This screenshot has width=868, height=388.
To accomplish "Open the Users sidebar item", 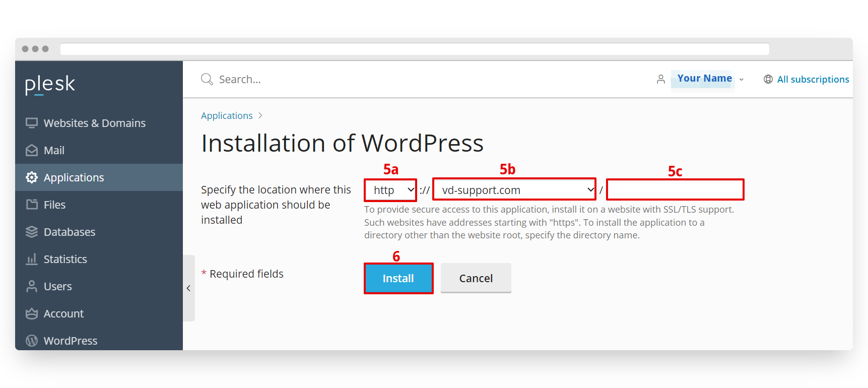I will tap(99, 286).
